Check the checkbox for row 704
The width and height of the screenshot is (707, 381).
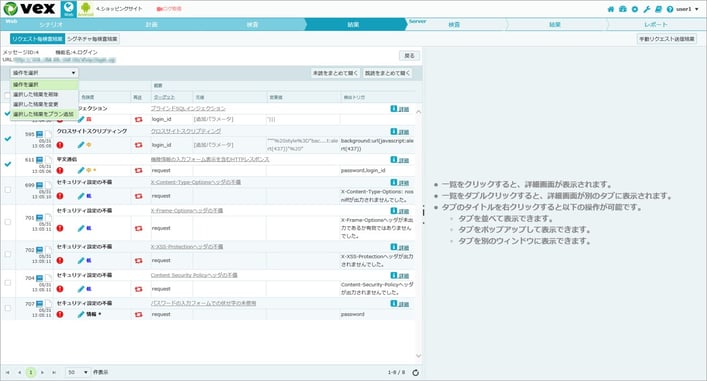[8, 283]
